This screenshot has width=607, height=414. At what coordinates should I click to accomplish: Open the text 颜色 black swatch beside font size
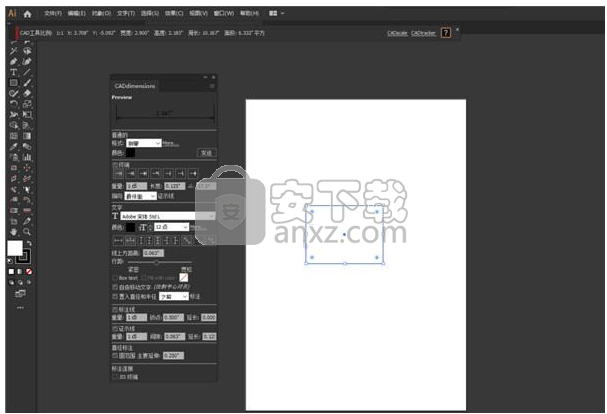coord(130,227)
